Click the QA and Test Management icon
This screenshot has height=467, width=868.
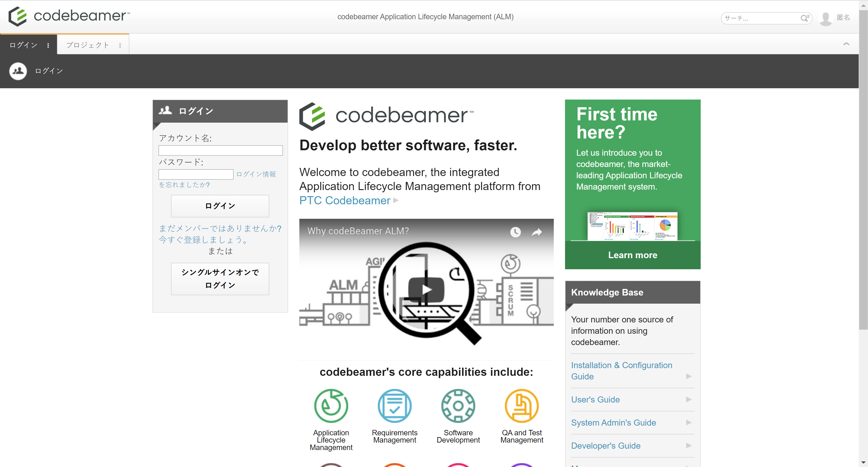pos(521,406)
